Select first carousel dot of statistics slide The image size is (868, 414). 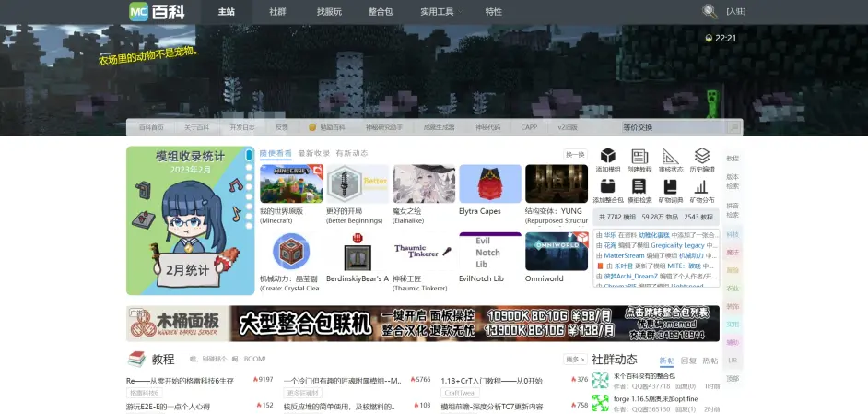click(x=249, y=155)
